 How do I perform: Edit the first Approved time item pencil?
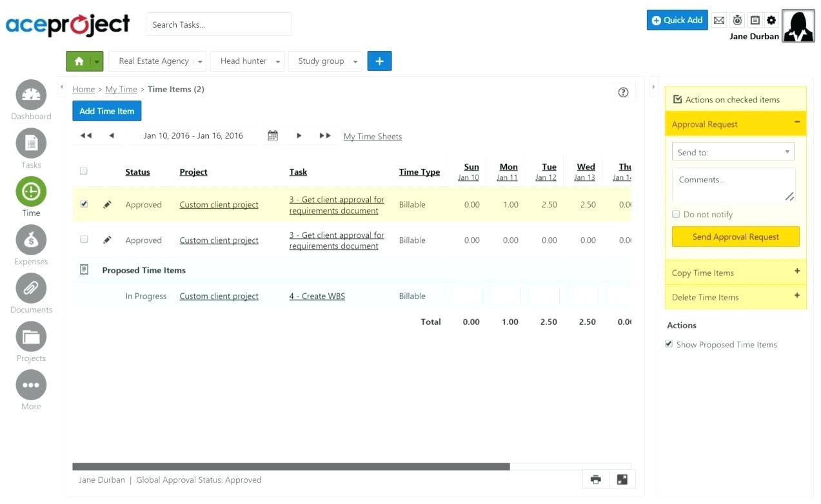pos(107,204)
